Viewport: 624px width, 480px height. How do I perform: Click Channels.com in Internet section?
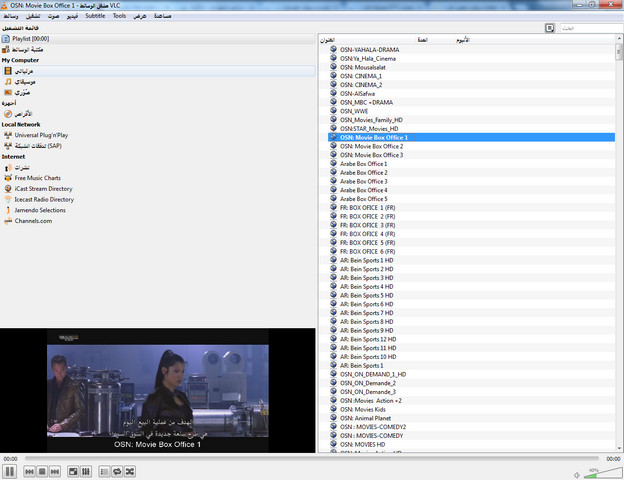tap(33, 220)
